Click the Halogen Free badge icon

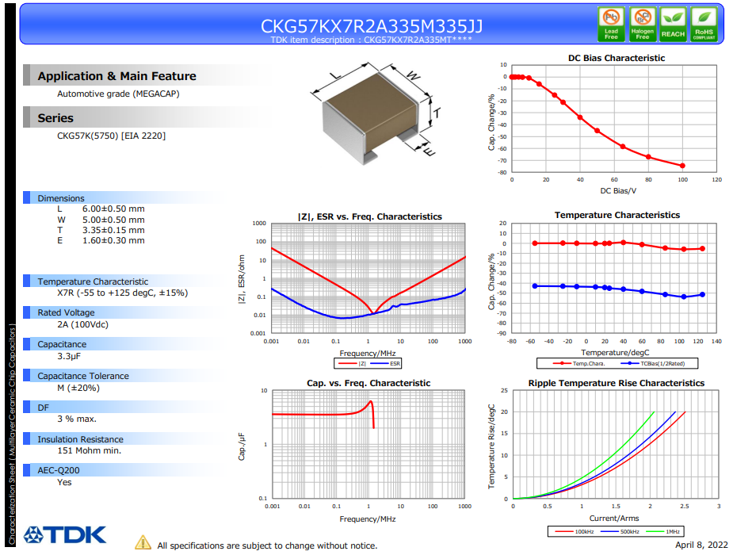(642, 24)
